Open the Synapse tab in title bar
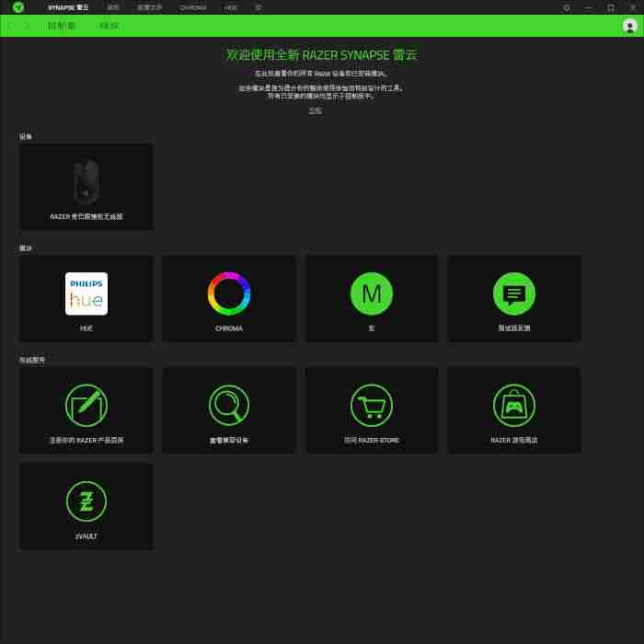Viewport: 644px width, 644px height. [x=68, y=7]
